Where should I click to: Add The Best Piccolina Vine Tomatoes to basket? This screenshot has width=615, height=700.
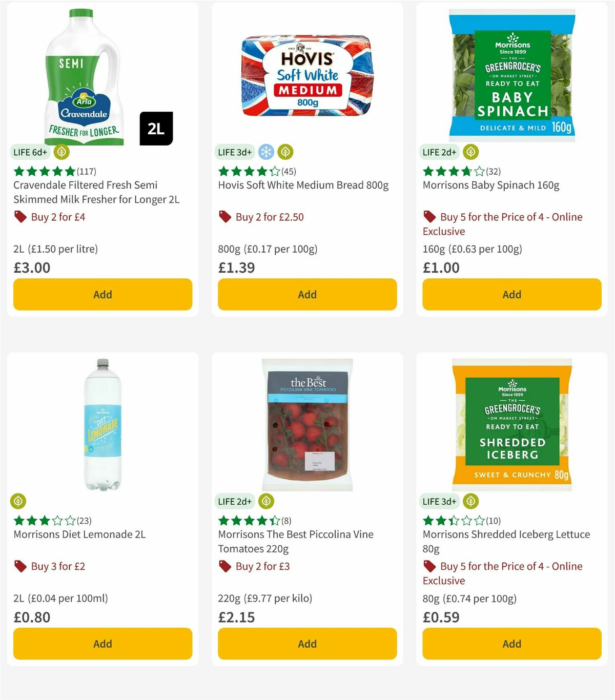pos(306,644)
